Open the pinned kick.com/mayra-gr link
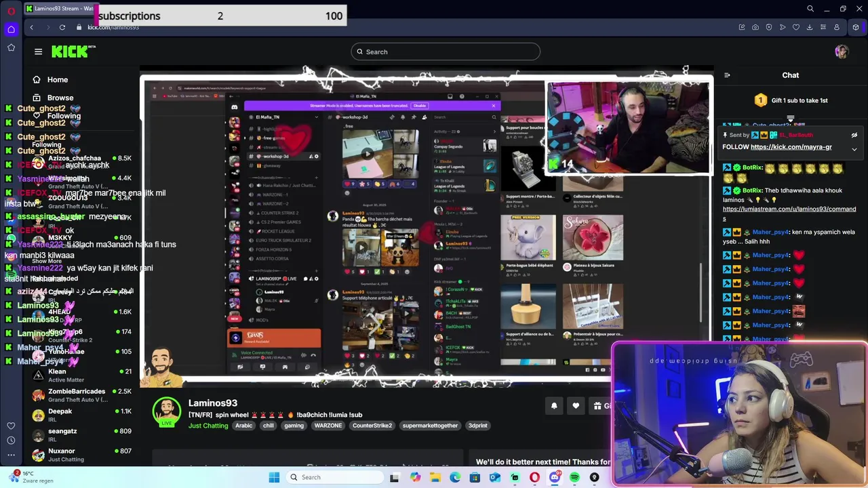Viewport: 868px width, 488px height. click(791, 147)
